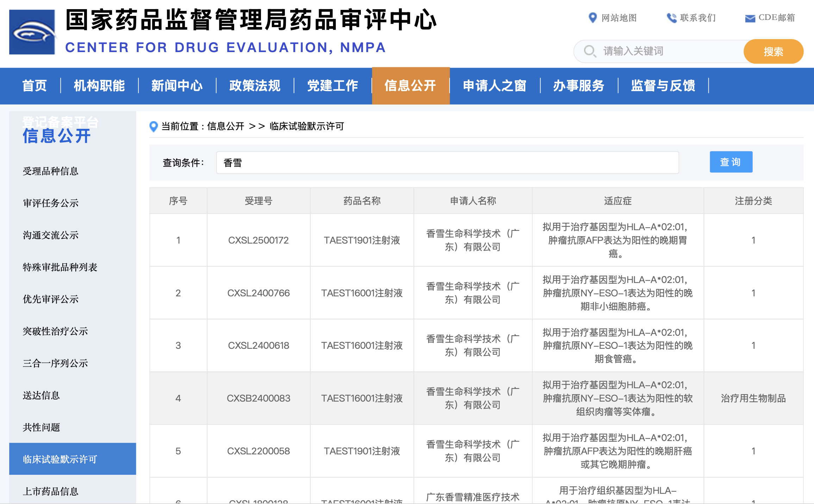Click the CDE logo image

(x=32, y=32)
